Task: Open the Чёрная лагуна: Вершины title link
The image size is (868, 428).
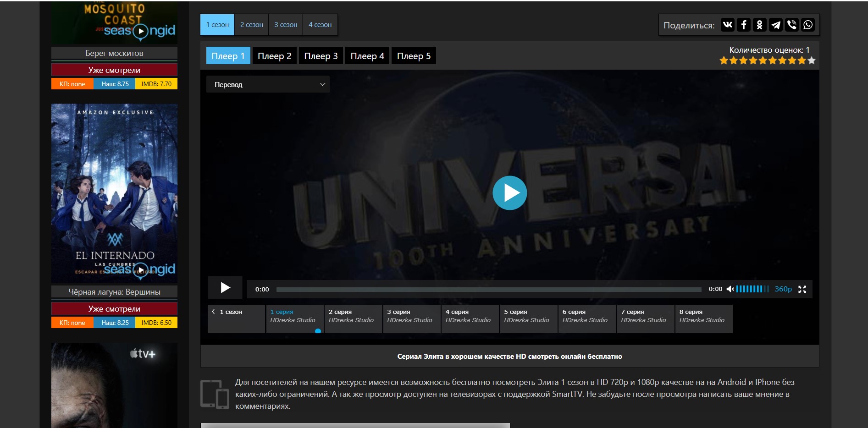Action: point(114,292)
